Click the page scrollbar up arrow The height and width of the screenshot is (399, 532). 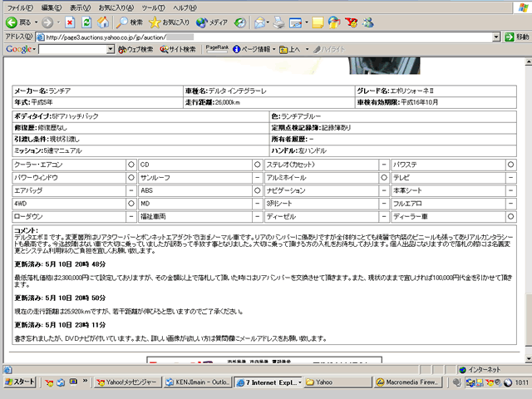(x=529, y=62)
